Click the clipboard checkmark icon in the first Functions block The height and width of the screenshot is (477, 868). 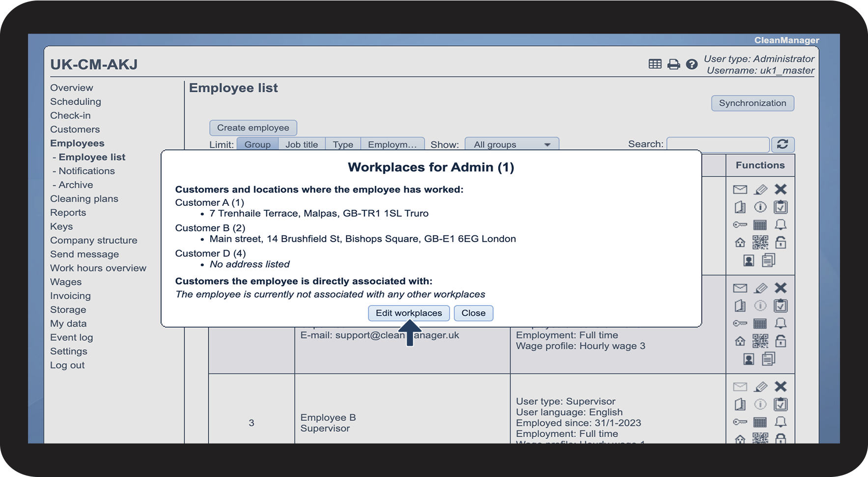click(x=781, y=207)
